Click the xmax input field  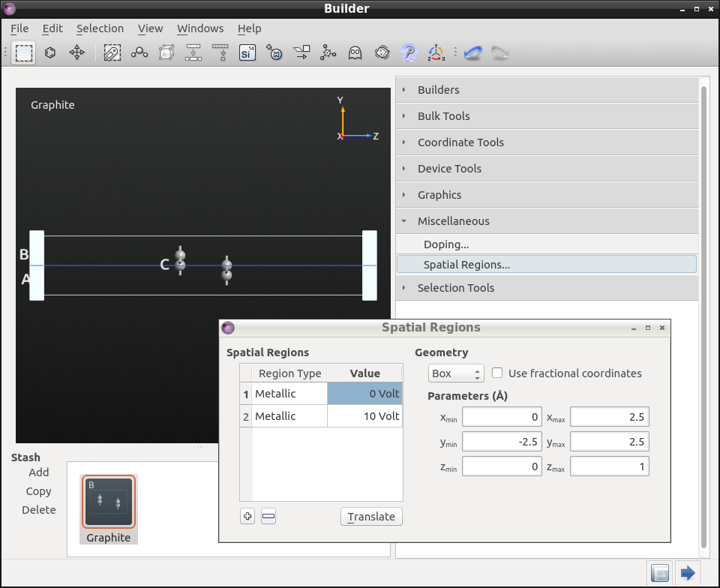pyautogui.click(x=610, y=417)
